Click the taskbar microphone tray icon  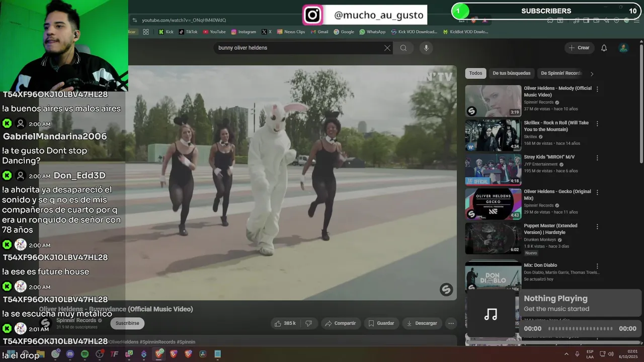pos(577,354)
